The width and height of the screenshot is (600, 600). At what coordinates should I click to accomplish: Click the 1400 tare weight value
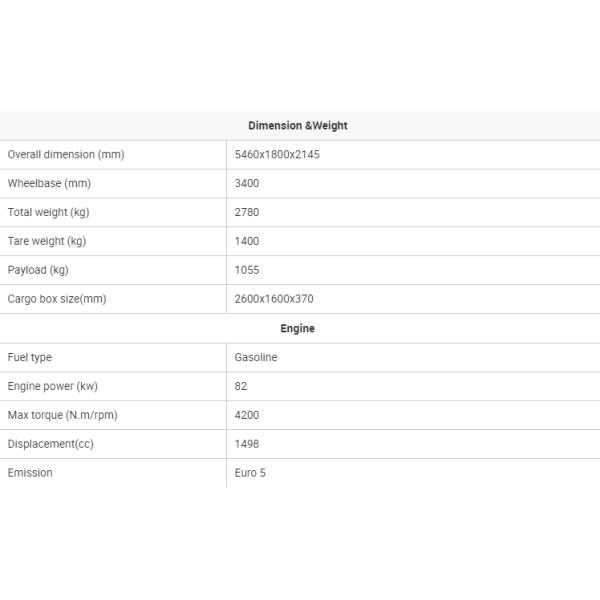coord(247,241)
